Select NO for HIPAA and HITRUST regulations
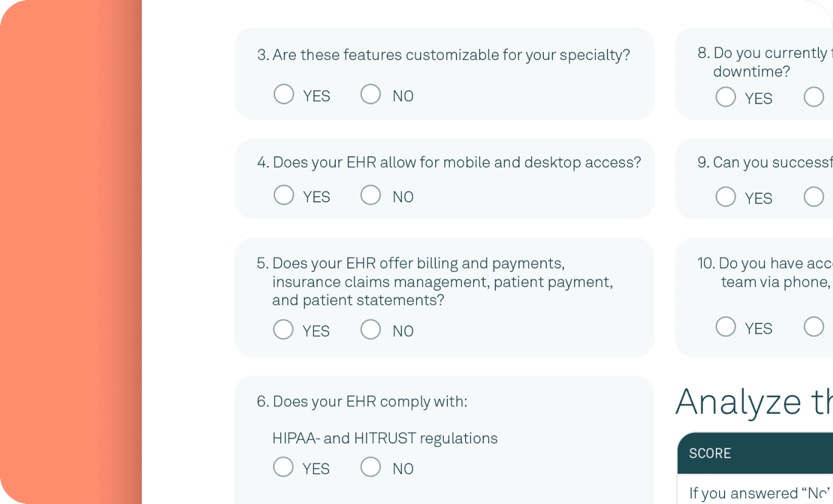Screen dimensions: 833x504 [x=370, y=467]
